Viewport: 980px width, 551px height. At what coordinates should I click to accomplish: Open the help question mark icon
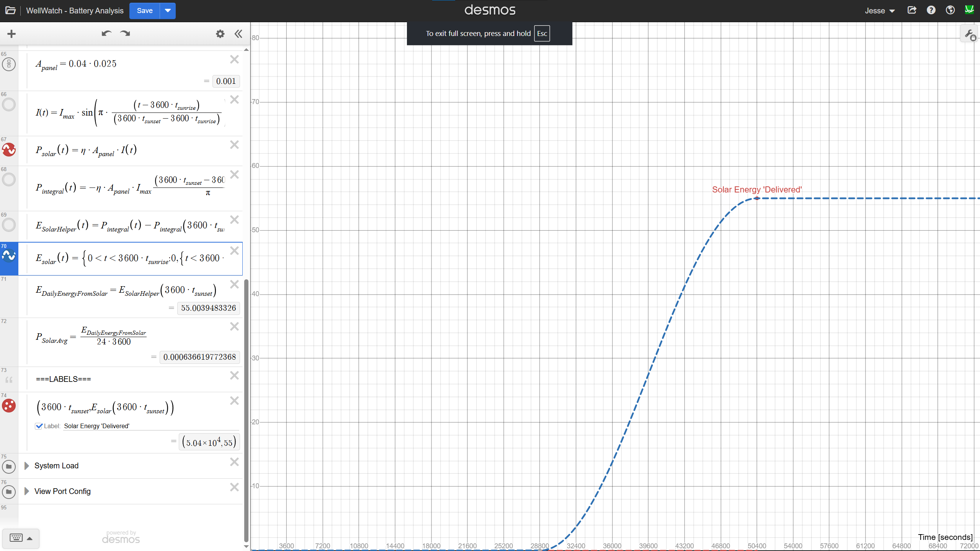click(x=931, y=10)
